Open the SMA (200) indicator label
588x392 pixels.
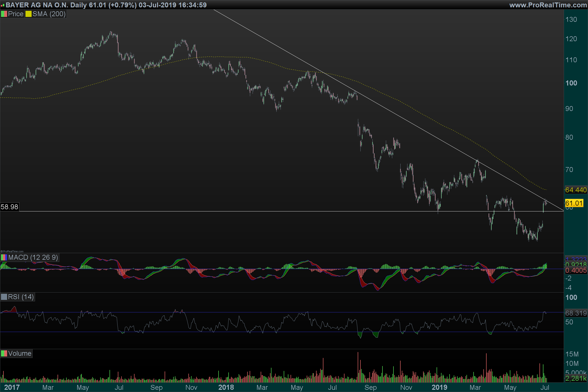[x=49, y=14]
